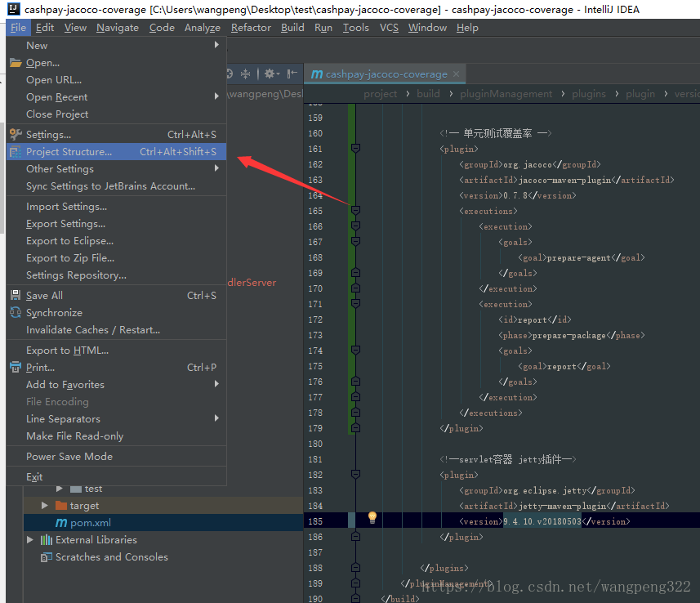Open the New submenu

tap(117, 46)
